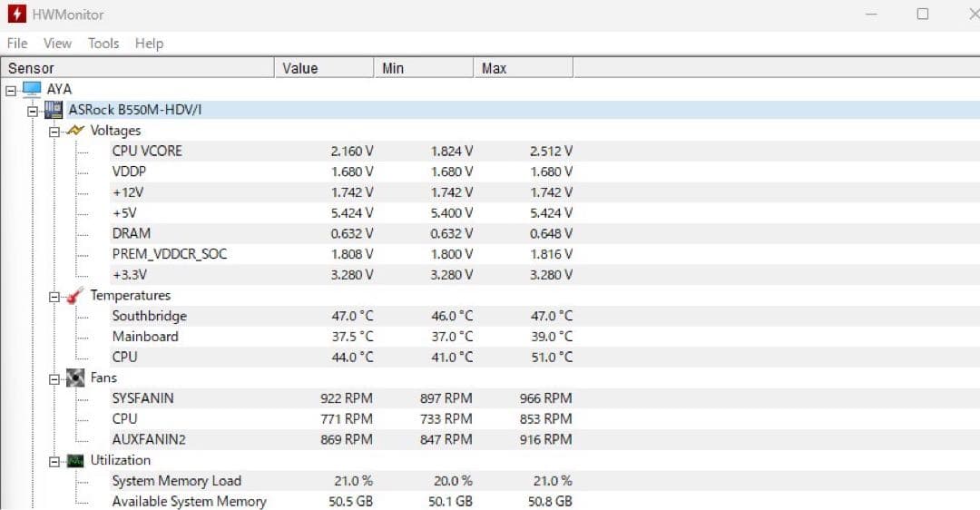Screen dimensions: 980x510
Task: Click the 733 RPM min value
Action: (x=446, y=419)
